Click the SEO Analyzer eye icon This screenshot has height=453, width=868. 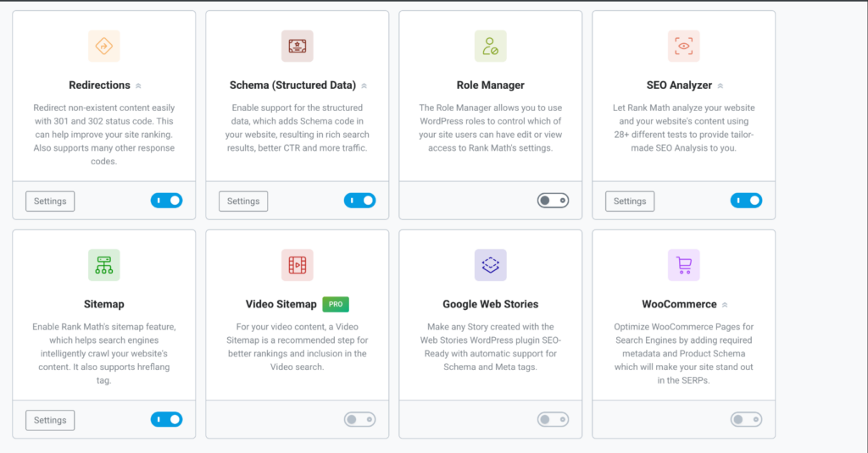point(684,46)
